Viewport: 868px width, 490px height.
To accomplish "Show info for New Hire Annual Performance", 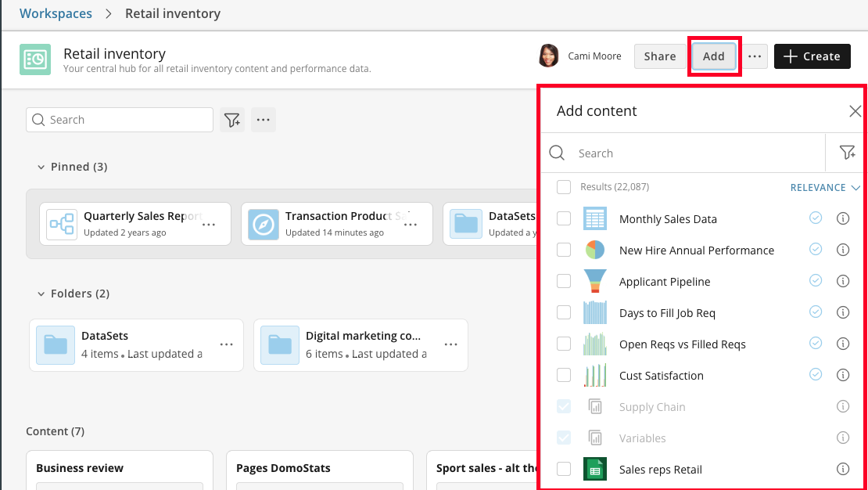I will 842,250.
